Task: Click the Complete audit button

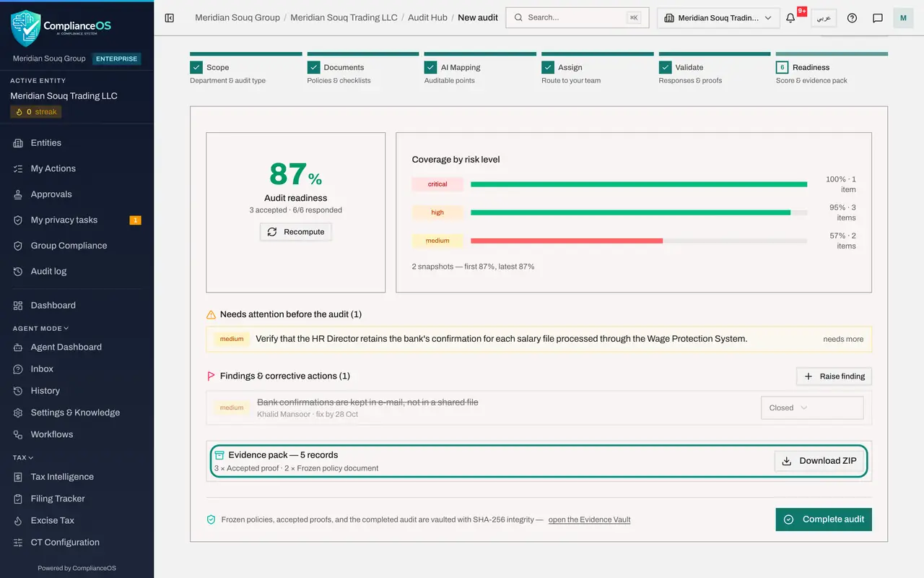Action: pos(824,519)
